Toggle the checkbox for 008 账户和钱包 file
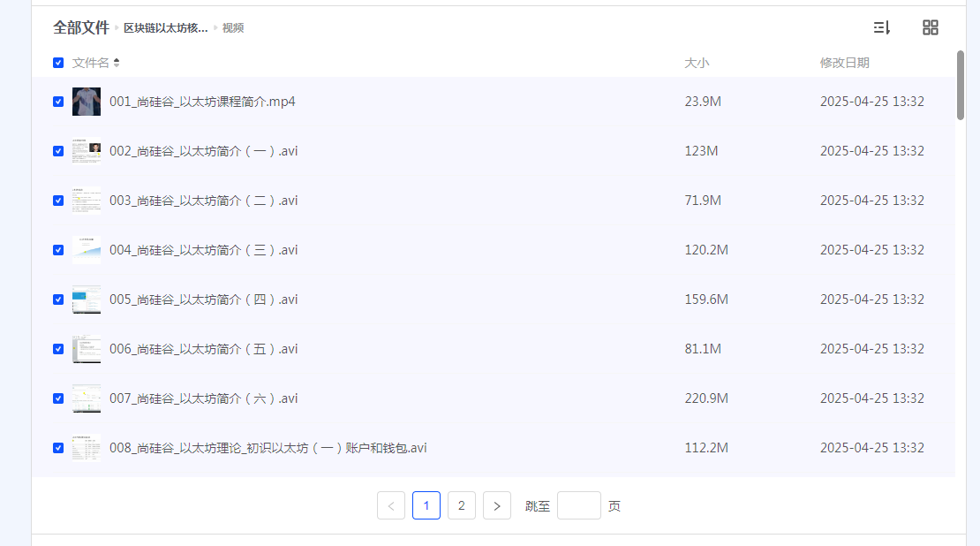The width and height of the screenshot is (980, 546). (x=58, y=448)
